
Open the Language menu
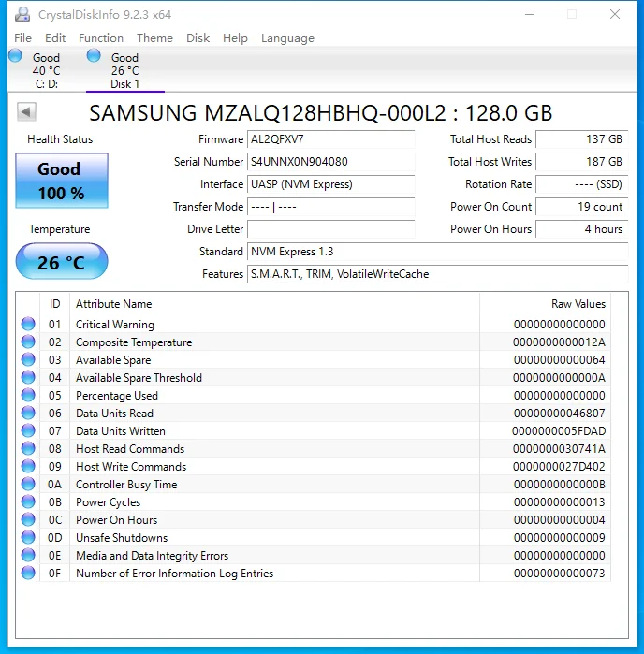[x=287, y=38]
